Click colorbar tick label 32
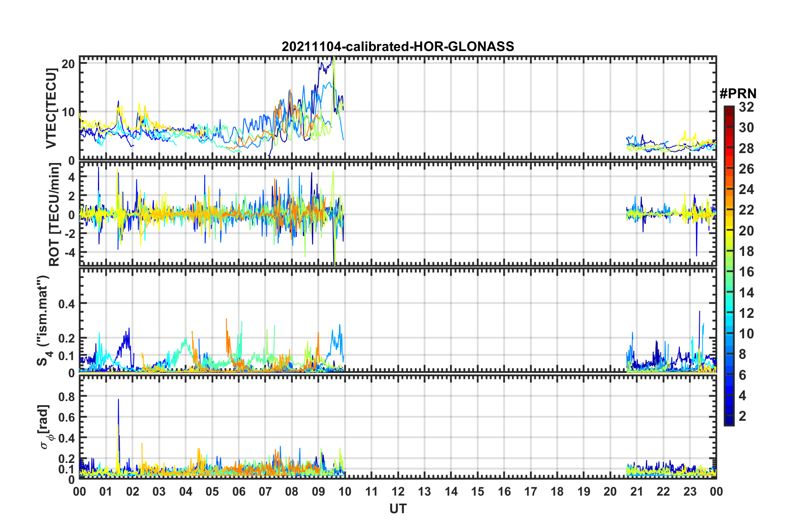Screen dimensions: 796x532 pyautogui.click(x=746, y=107)
